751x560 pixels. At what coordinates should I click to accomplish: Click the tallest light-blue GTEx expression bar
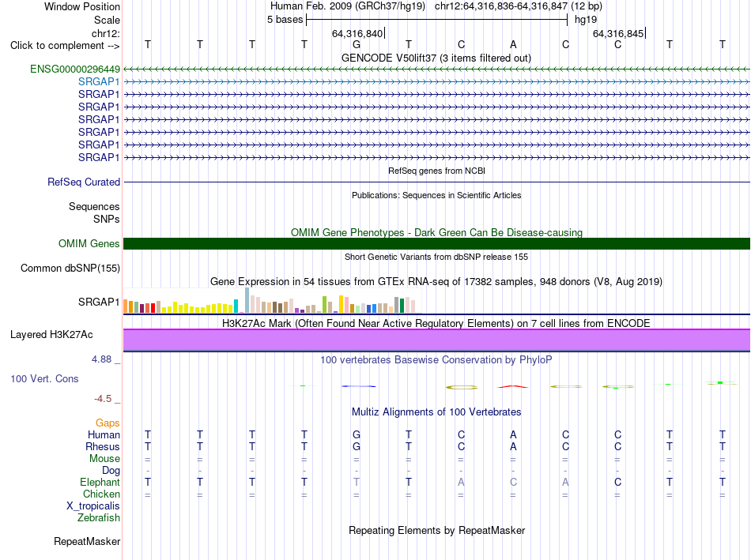tap(247, 300)
